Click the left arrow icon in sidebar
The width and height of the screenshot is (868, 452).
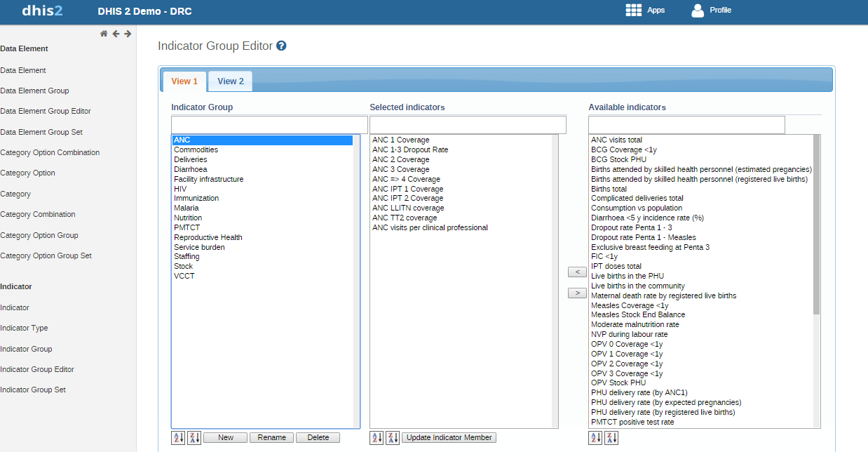(116, 34)
